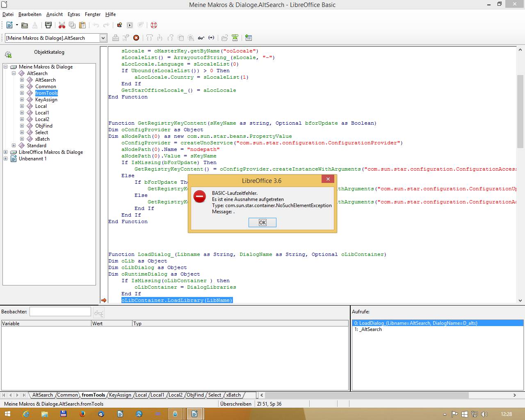Open the Fenster menu

click(x=93, y=14)
